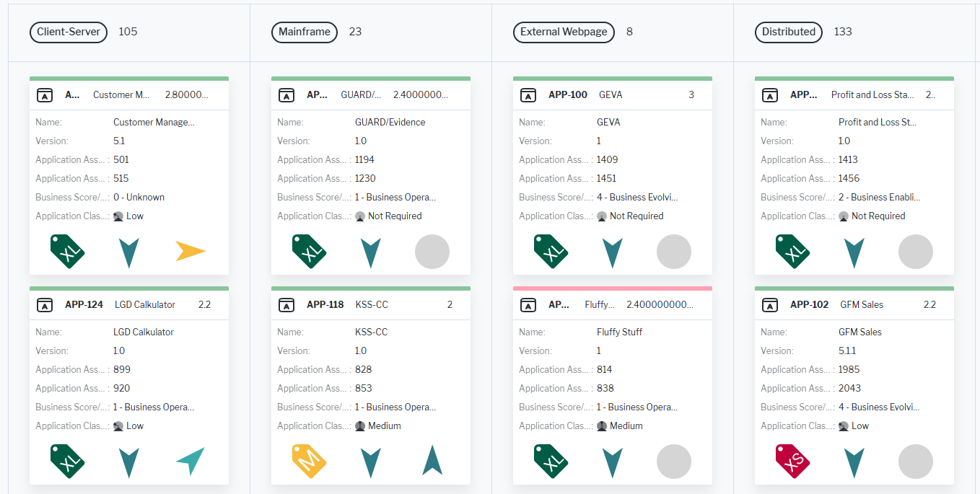The image size is (980, 494).
Task: Click yellow M size tag on KSS-CC card
Action: (310, 462)
